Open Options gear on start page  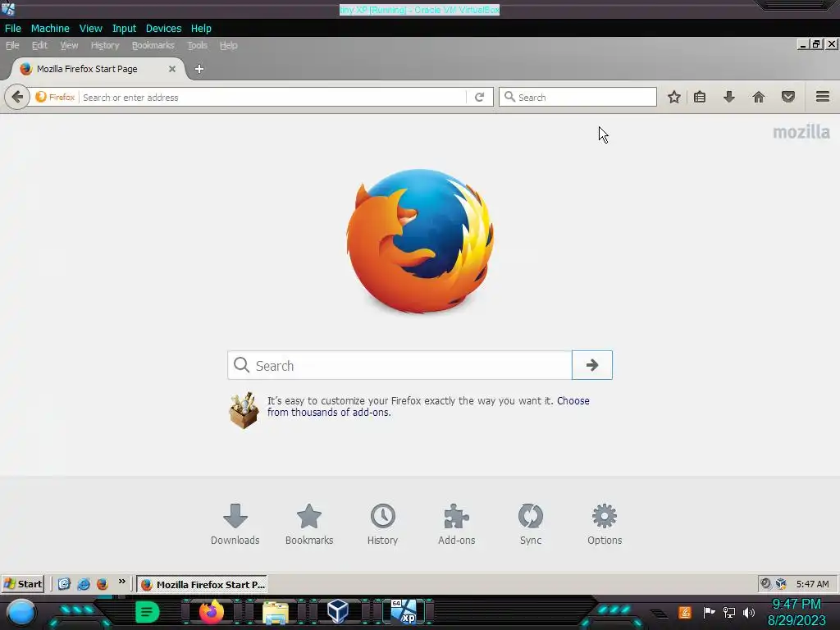605,524
